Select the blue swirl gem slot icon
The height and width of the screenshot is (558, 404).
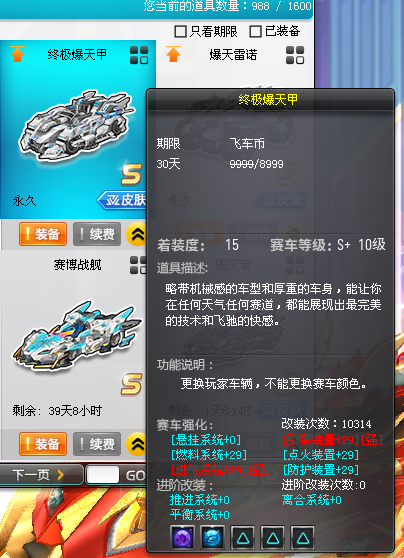[213, 537]
